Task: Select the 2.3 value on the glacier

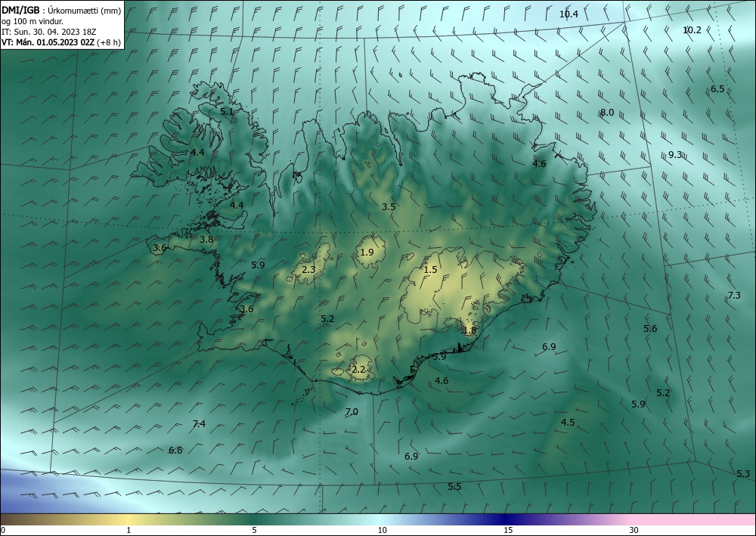Action: [308, 269]
